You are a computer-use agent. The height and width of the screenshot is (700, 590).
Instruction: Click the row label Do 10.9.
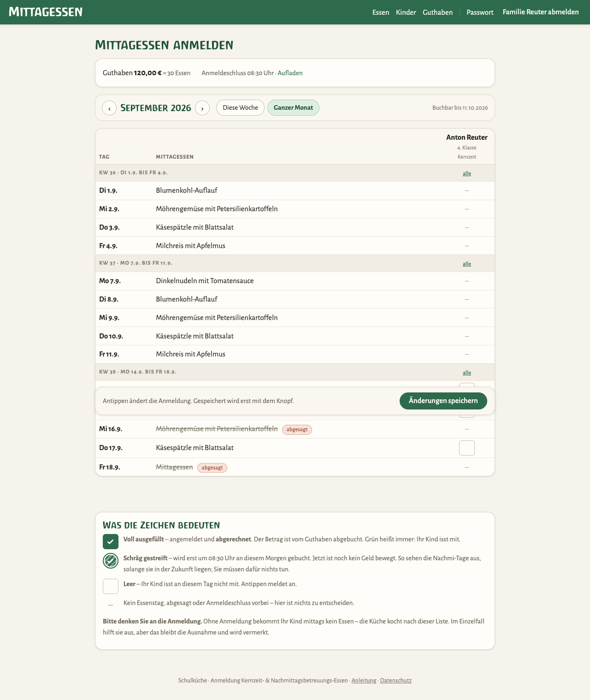tap(111, 336)
